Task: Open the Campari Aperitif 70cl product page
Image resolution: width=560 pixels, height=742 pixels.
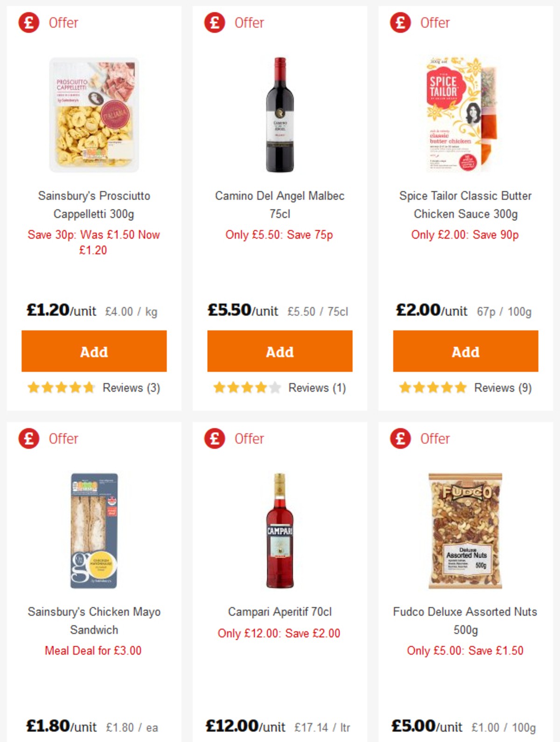Action: (x=279, y=611)
